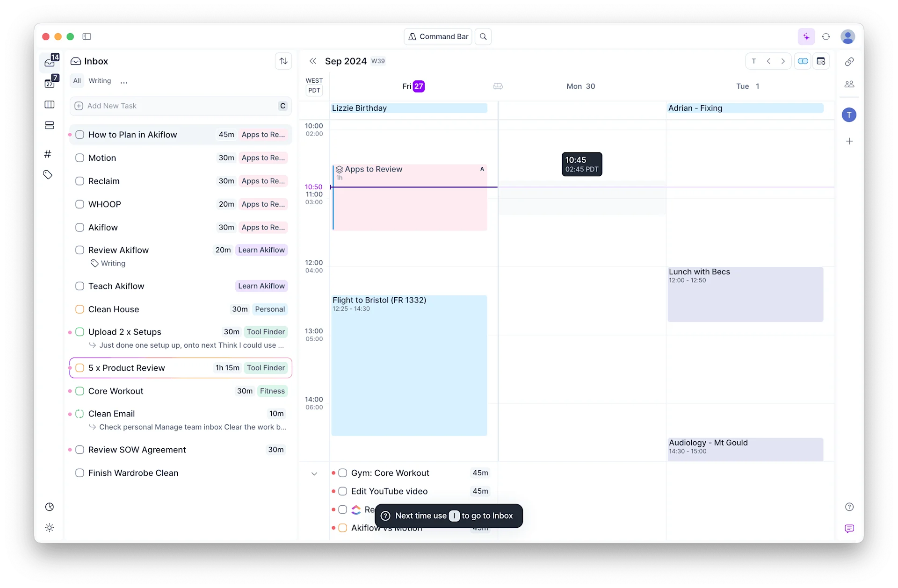898x588 pixels.
Task: Check off the Motion task checkbox
Action: pos(80,158)
